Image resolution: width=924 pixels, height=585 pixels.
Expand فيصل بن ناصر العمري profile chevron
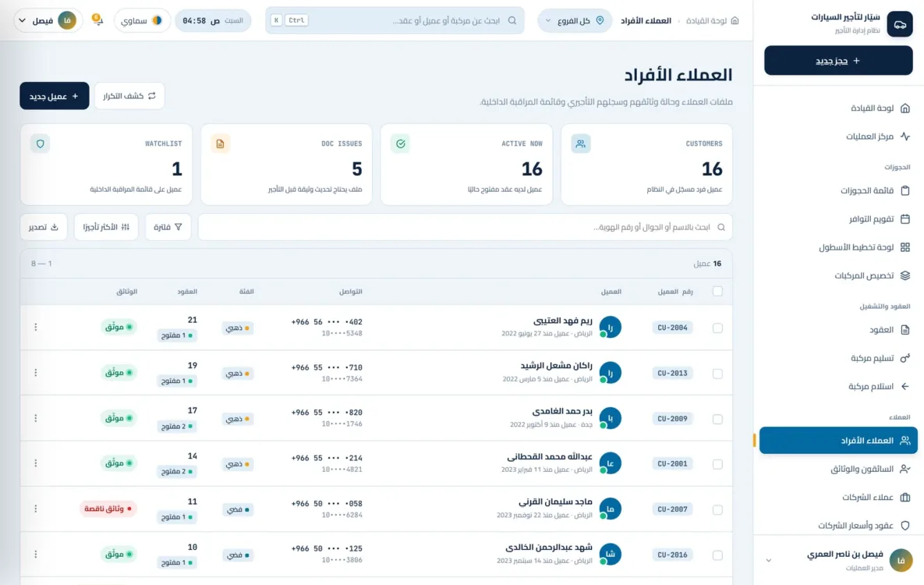pyautogui.click(x=768, y=560)
